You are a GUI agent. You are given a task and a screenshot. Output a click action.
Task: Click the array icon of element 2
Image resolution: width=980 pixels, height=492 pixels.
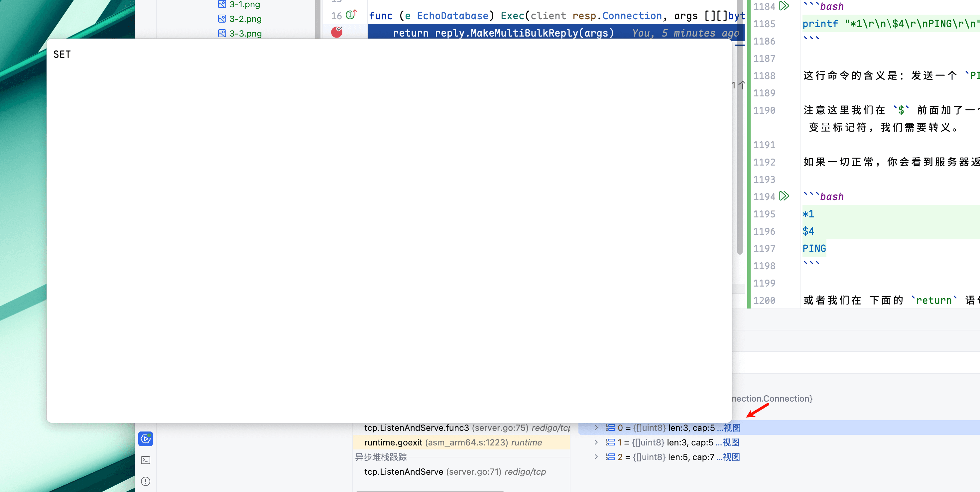(610, 457)
